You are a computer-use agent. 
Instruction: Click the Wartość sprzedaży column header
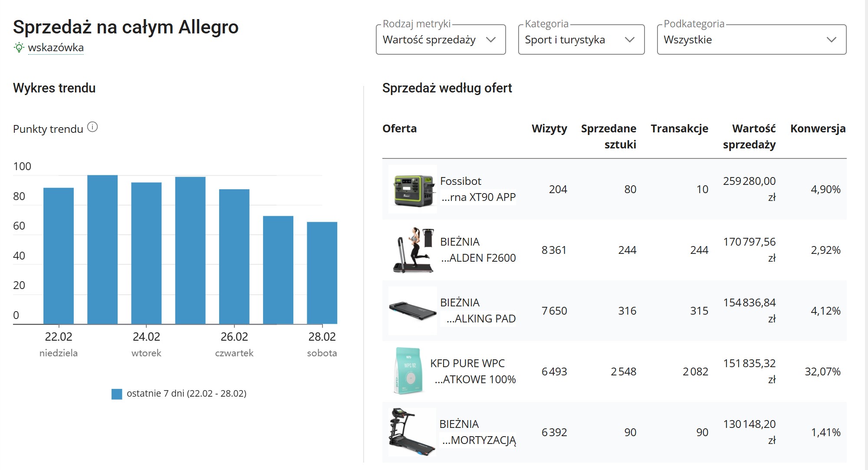749,136
